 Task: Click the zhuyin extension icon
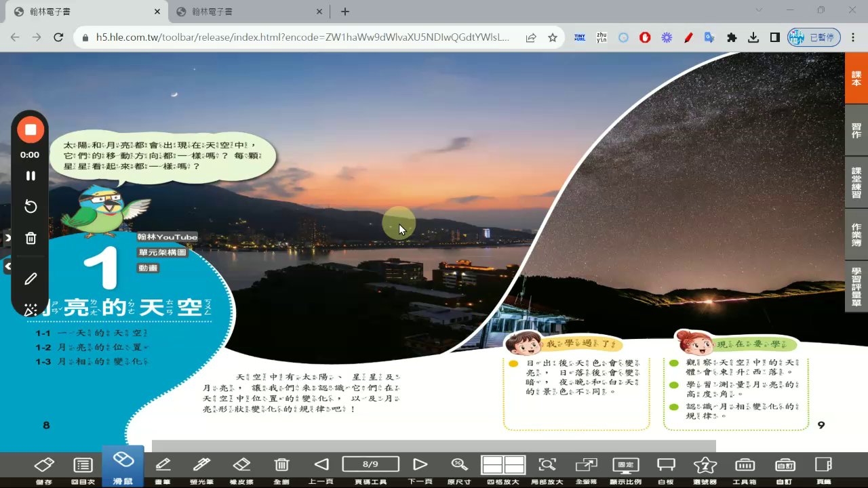tap(601, 38)
